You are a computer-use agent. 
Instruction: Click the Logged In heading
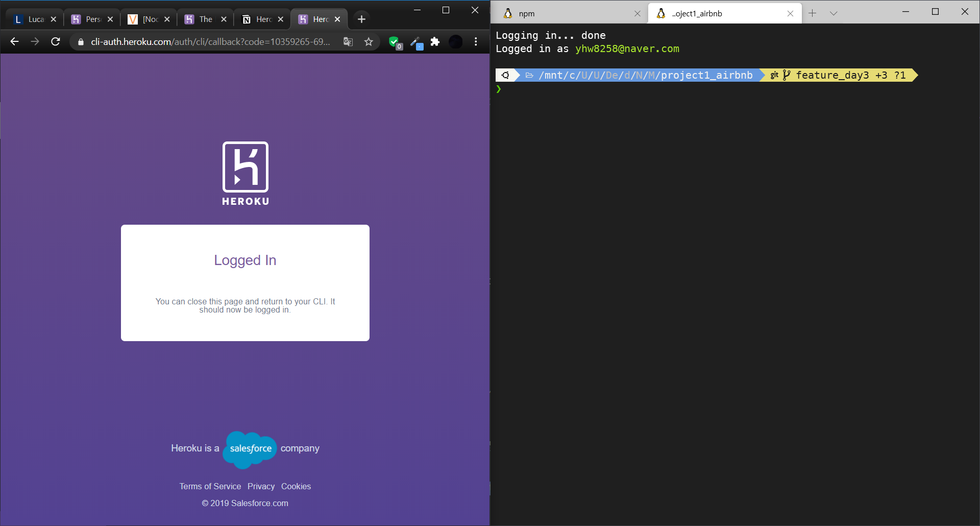(x=245, y=260)
